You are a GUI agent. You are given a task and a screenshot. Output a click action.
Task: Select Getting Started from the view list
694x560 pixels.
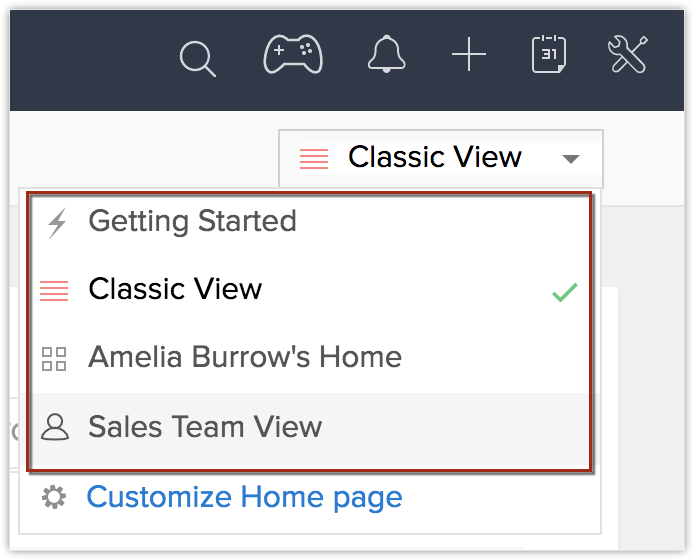pos(192,221)
